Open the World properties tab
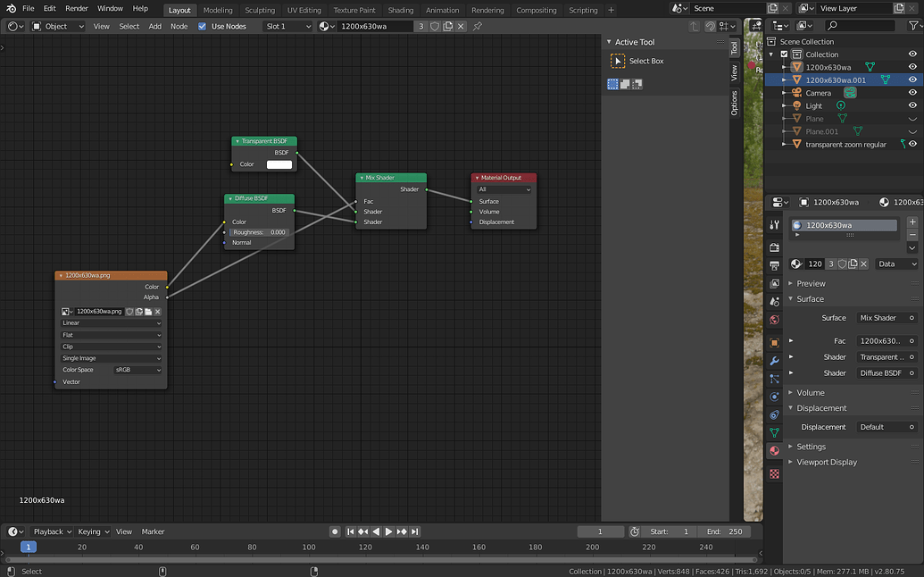This screenshot has height=577, width=924. click(774, 320)
